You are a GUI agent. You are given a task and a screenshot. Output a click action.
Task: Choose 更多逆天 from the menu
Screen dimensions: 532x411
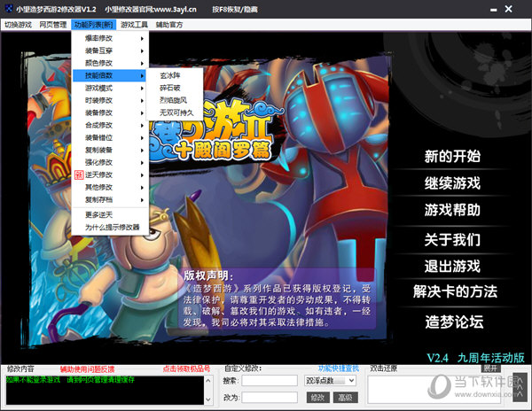point(110,215)
